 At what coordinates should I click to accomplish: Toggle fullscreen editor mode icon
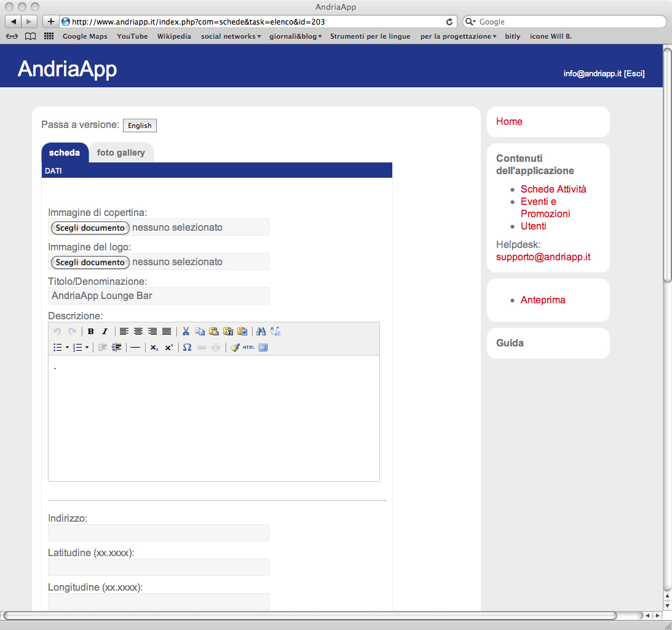(263, 348)
